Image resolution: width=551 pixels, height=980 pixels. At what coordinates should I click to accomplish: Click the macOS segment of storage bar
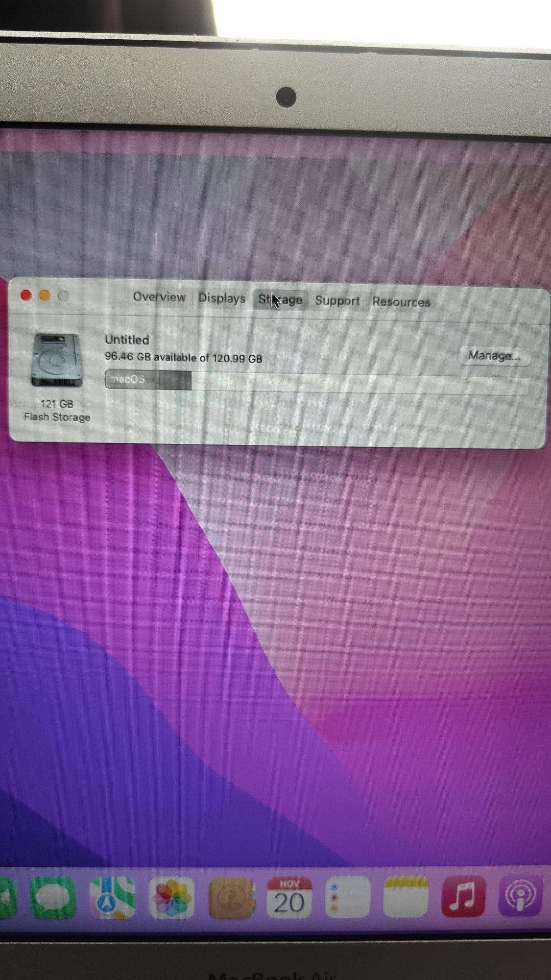(131, 379)
